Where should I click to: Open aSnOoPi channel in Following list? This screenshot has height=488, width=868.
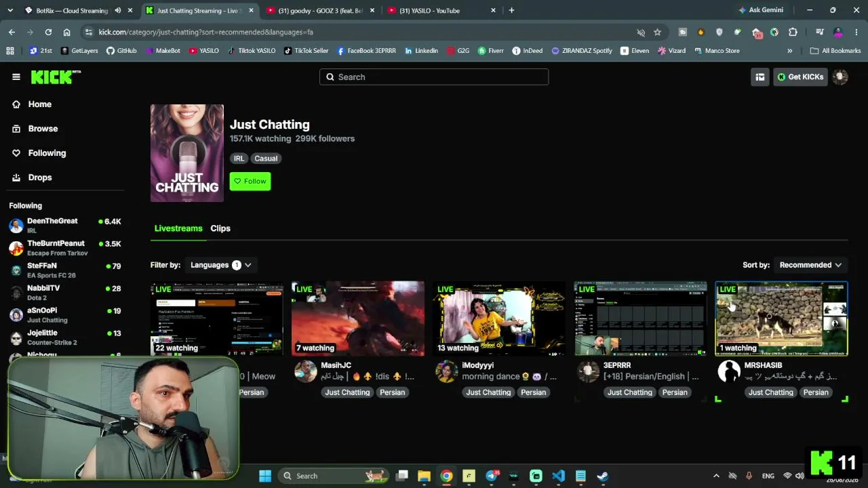(x=65, y=314)
